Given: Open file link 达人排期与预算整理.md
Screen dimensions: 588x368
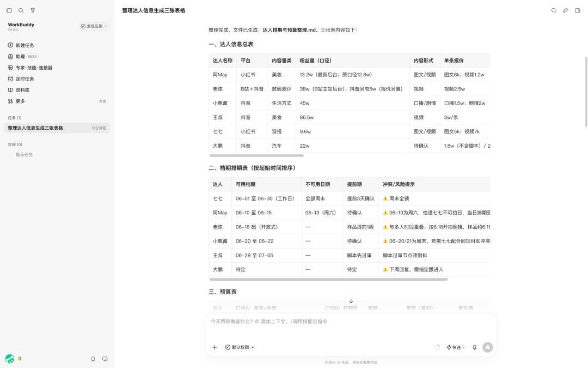Looking at the screenshot, I should [289, 30].
